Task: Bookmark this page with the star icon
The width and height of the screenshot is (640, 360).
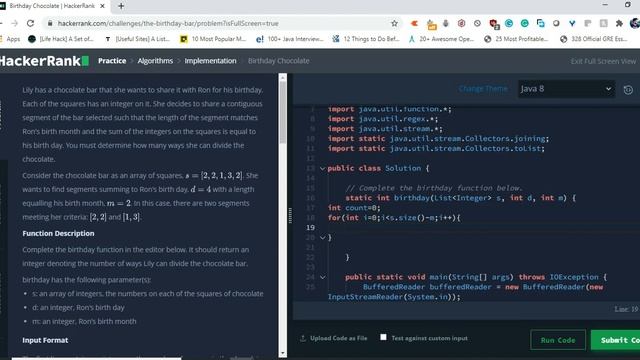Action: coord(394,23)
